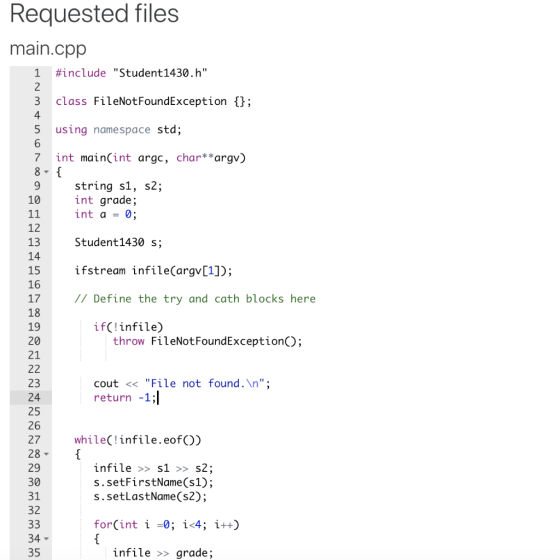Click line number 1 in gutter
Screen dimensions: 560x560
tap(37, 73)
